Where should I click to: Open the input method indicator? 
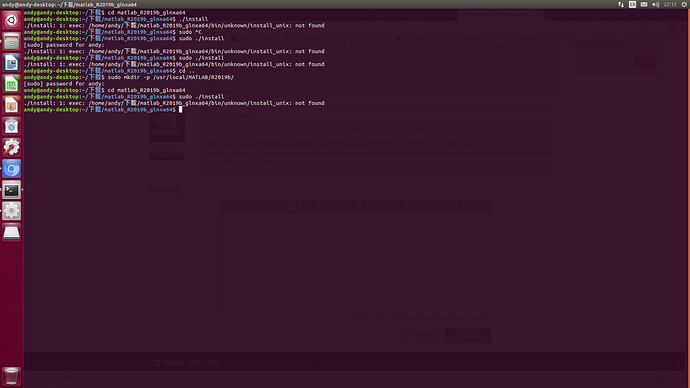pos(632,4)
